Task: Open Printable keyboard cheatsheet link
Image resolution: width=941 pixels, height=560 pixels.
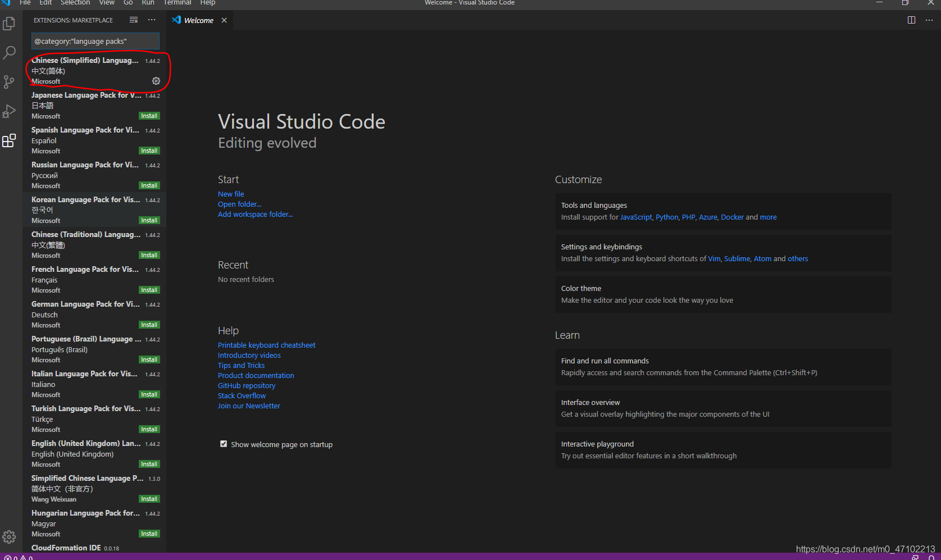Action: tap(266, 345)
